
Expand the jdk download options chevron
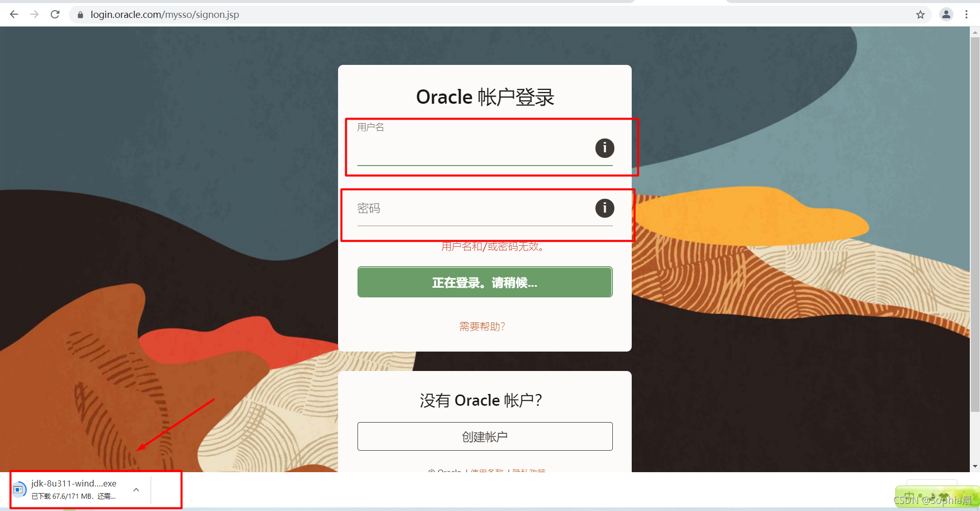pyautogui.click(x=136, y=490)
